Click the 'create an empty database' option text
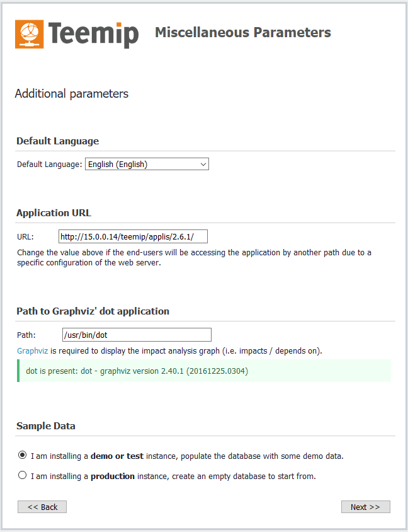The width and height of the screenshot is (408, 532). click(x=225, y=477)
